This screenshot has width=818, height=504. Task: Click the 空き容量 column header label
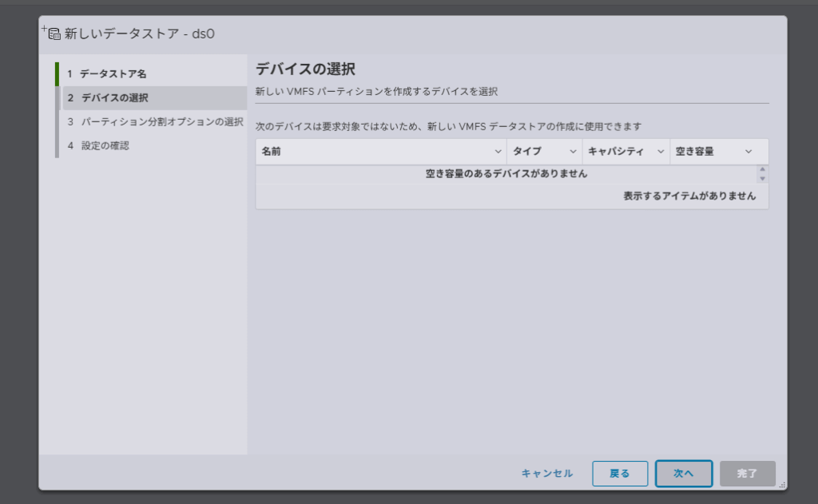(695, 152)
